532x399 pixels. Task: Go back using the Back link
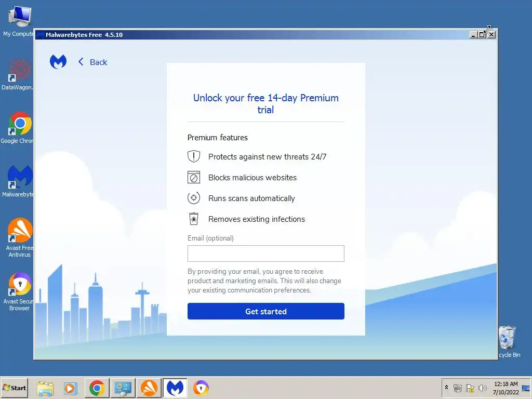[x=92, y=62]
